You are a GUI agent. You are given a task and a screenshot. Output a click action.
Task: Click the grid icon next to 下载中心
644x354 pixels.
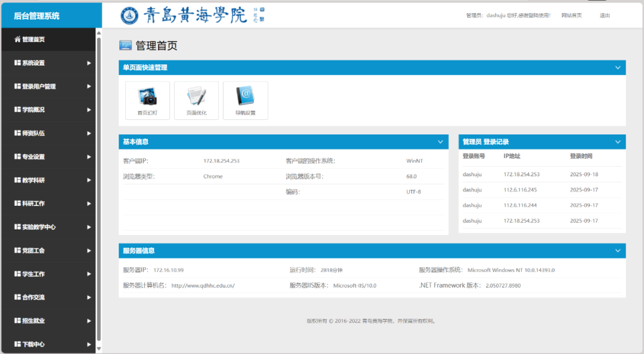tap(17, 344)
